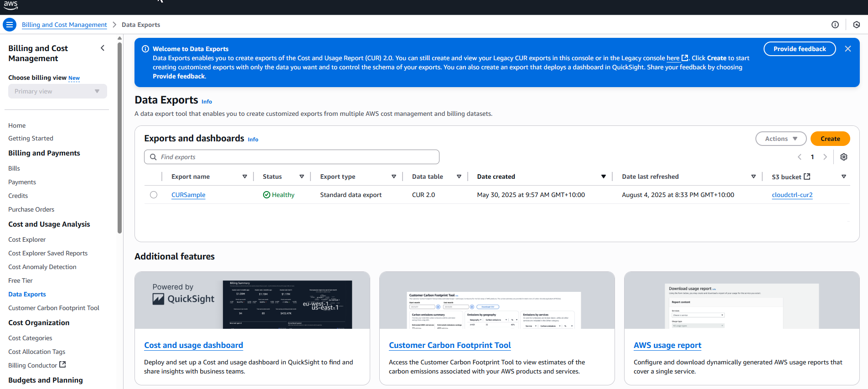Screen dimensions: 868x389
Task: Sort by Date created column arrow
Action: tap(604, 176)
